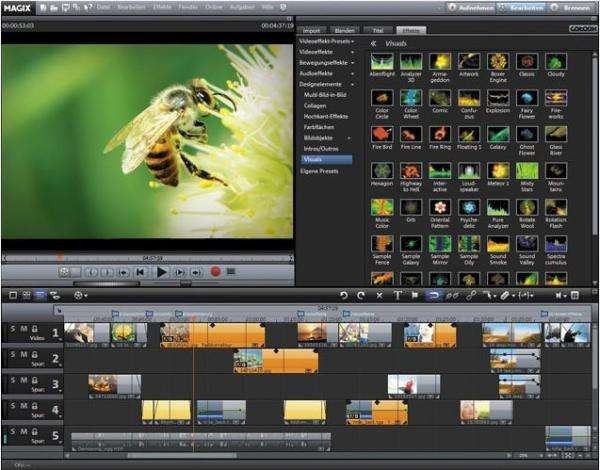Switch to multicam mode icon

(x=55, y=295)
